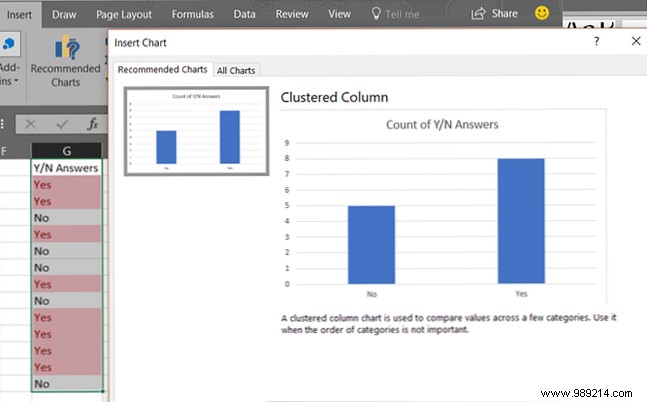Click the Yes axis label under chart

tap(521, 294)
